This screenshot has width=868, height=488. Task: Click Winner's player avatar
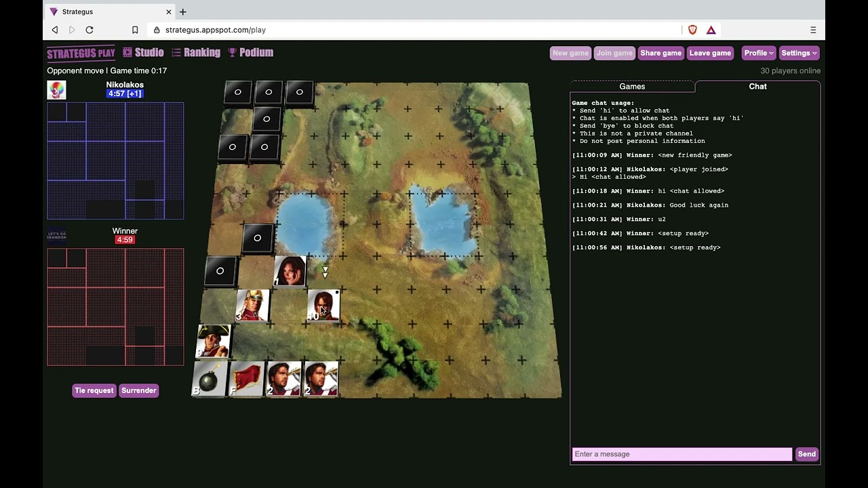(56, 236)
